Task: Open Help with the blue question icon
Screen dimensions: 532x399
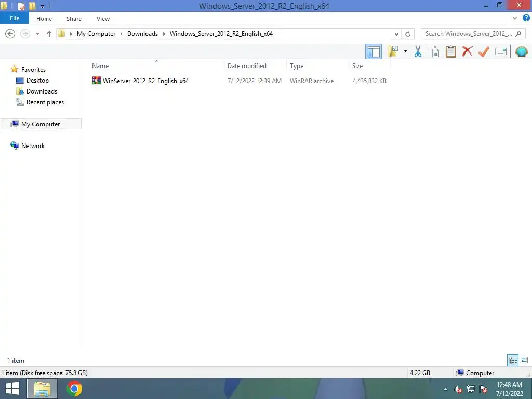Action: 526,18
